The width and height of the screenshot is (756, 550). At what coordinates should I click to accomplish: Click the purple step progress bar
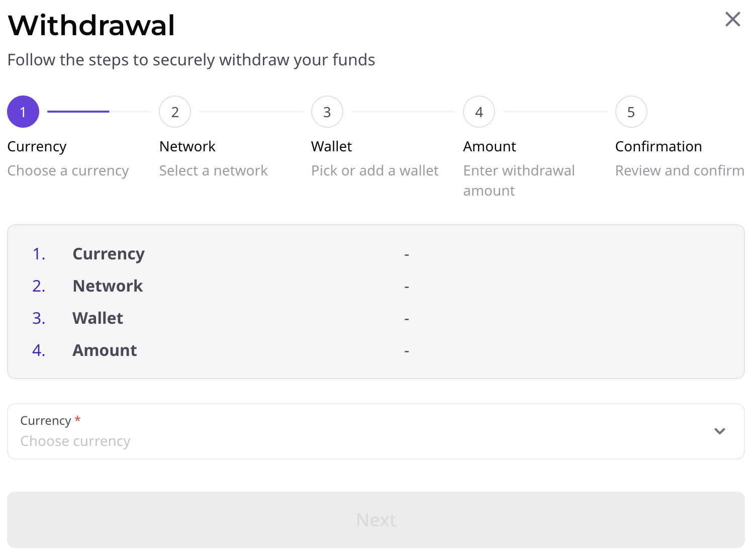coord(78,112)
